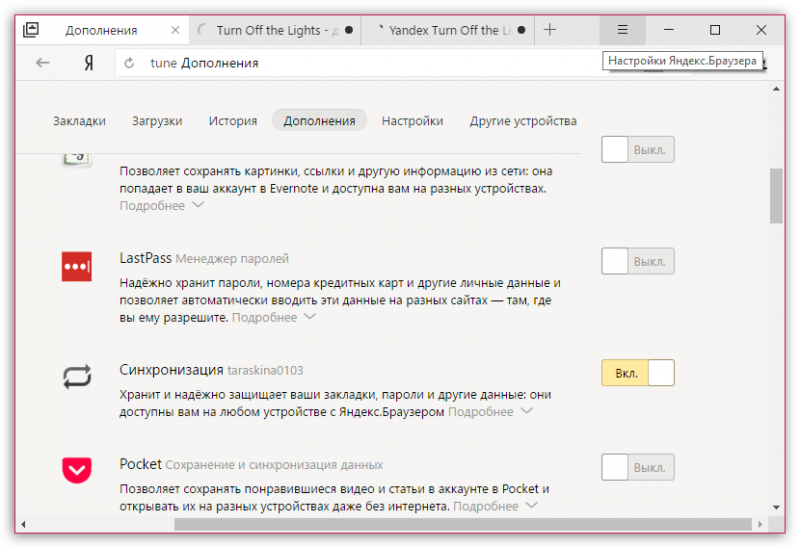Close the browser window
The height and width of the screenshot is (548, 800).
point(761,30)
